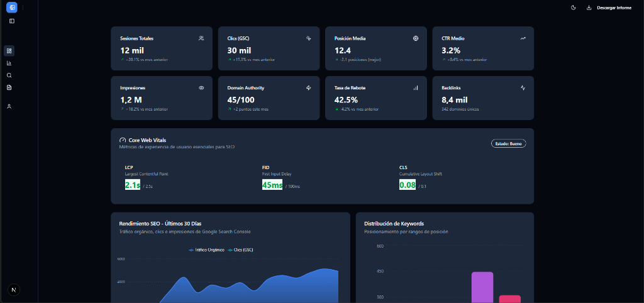Click the lightning icon on Domain Authority card
Screen dimensions: 644x303
(x=309, y=88)
